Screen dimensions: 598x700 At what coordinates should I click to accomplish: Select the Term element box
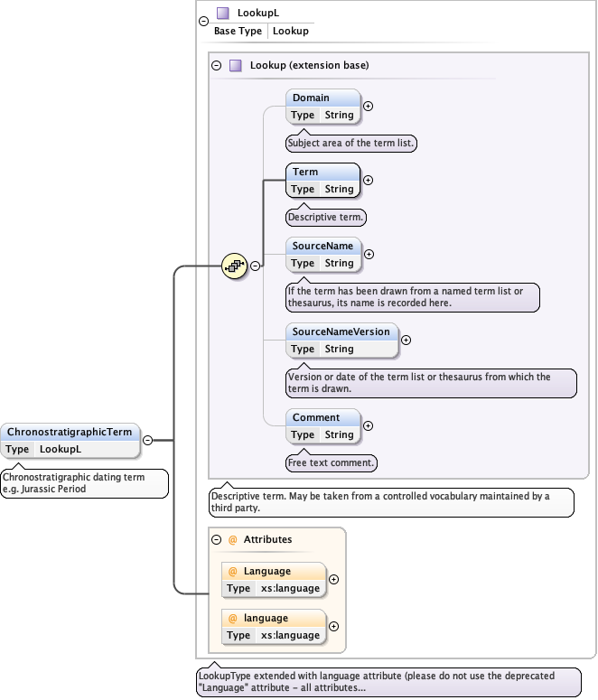coord(322,180)
